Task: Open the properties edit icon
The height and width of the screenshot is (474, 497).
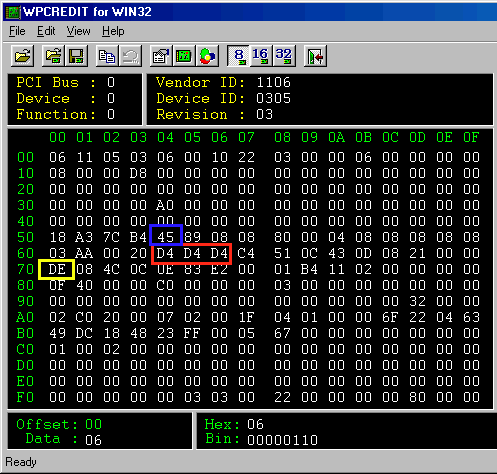Action: [x=161, y=56]
